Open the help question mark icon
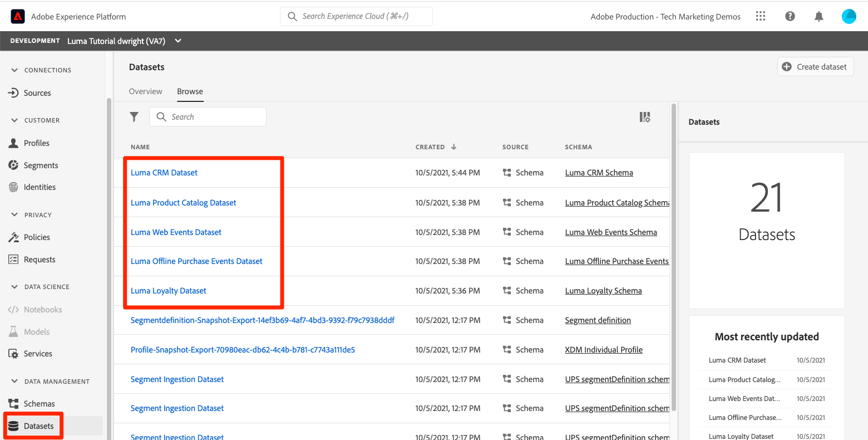Screen dimensions: 868x440 (x=790, y=16)
